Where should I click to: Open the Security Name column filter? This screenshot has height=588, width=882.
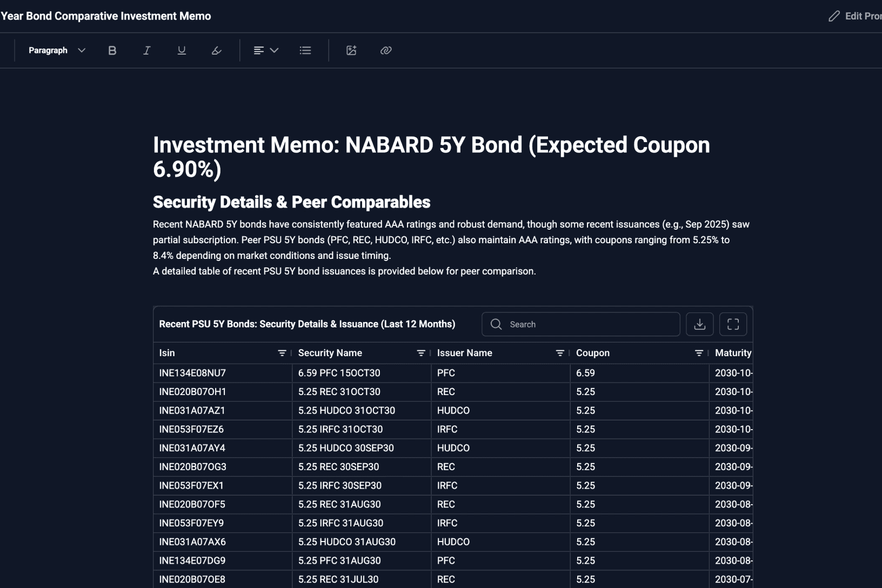(x=421, y=353)
